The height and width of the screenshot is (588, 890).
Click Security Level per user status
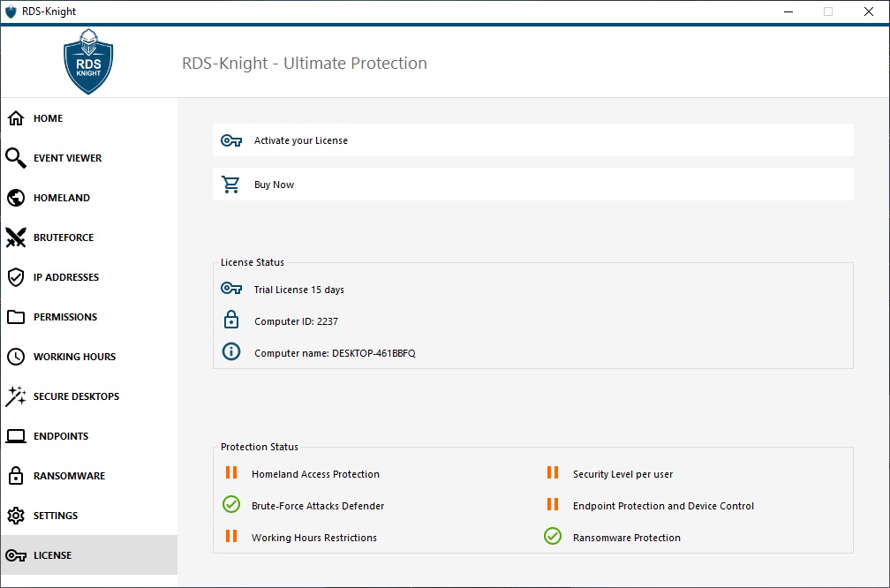pyautogui.click(x=622, y=474)
